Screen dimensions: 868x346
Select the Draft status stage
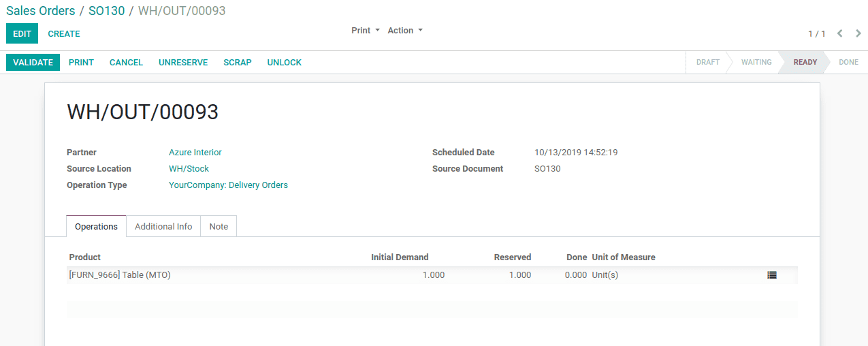(707, 62)
